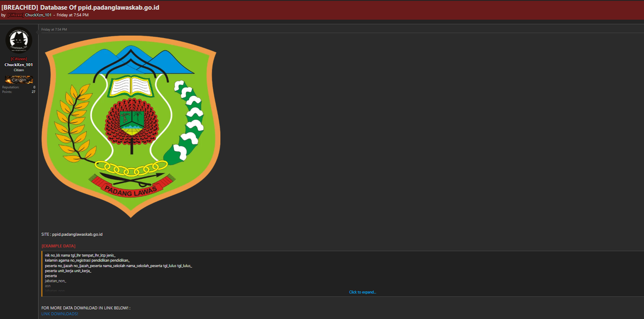Open ChuckXzn_101 username below the avatar

(x=19, y=65)
